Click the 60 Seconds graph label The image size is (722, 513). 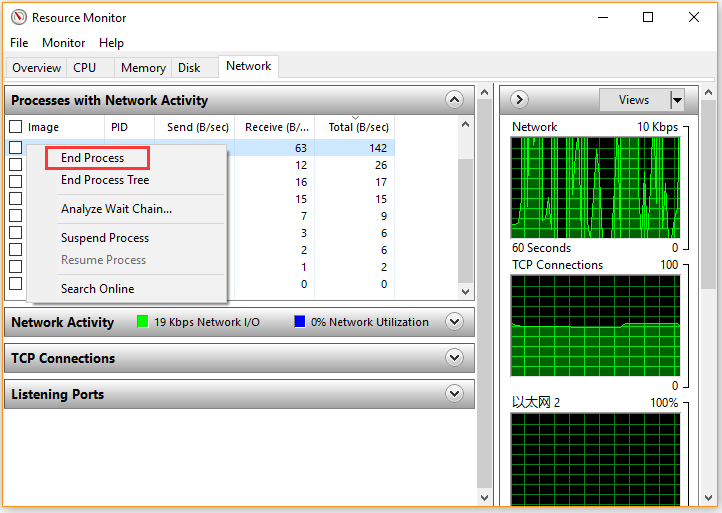[x=542, y=248]
